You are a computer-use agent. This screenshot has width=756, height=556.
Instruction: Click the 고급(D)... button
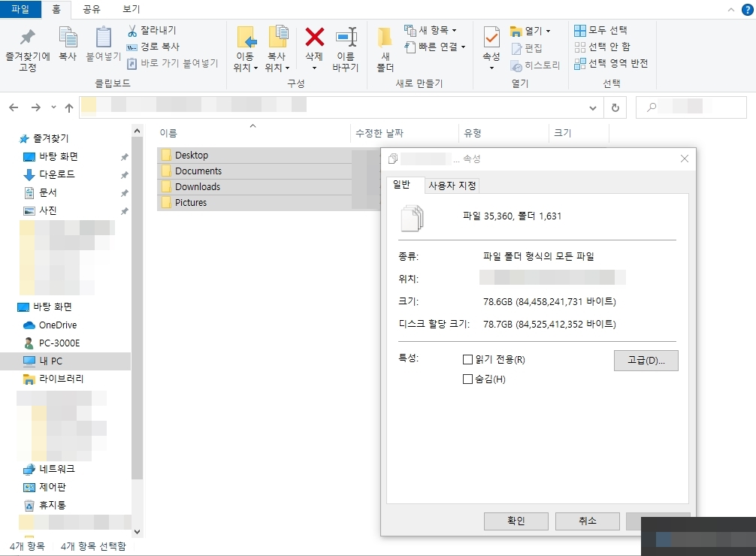point(646,361)
